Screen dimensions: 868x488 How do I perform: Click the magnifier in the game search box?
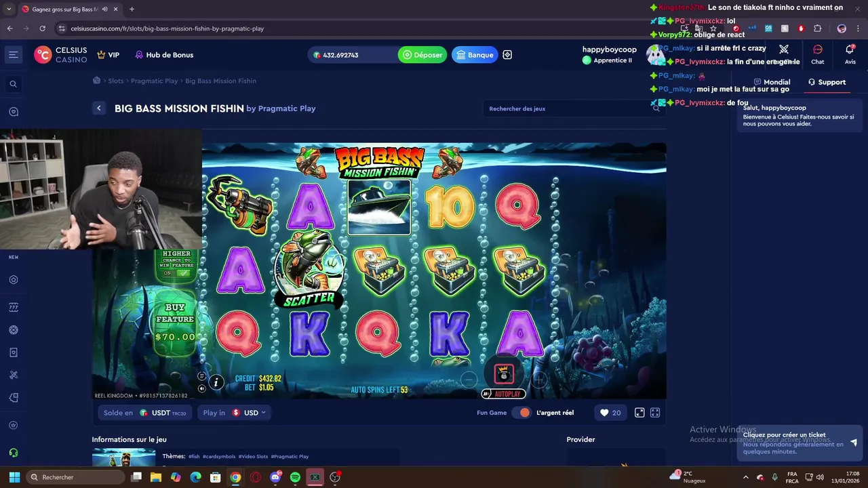[x=656, y=108]
